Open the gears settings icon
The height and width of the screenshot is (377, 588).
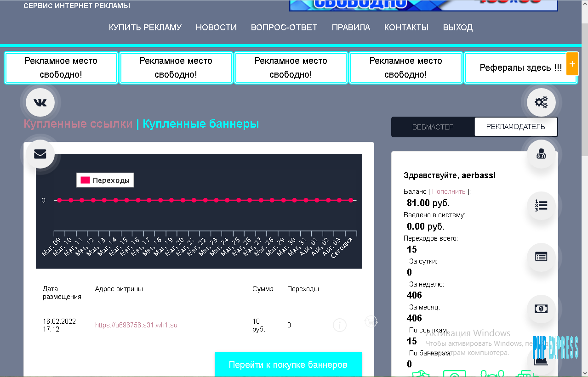(541, 102)
